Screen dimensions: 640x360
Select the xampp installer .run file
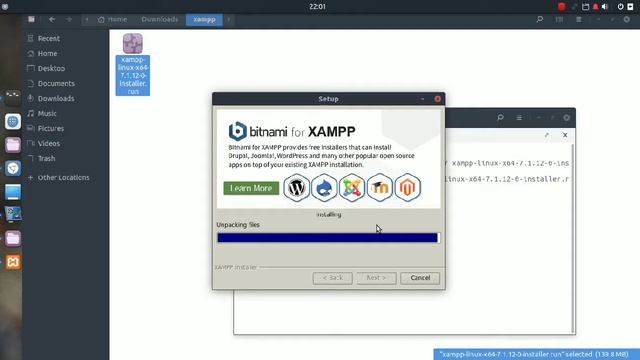[x=133, y=64]
